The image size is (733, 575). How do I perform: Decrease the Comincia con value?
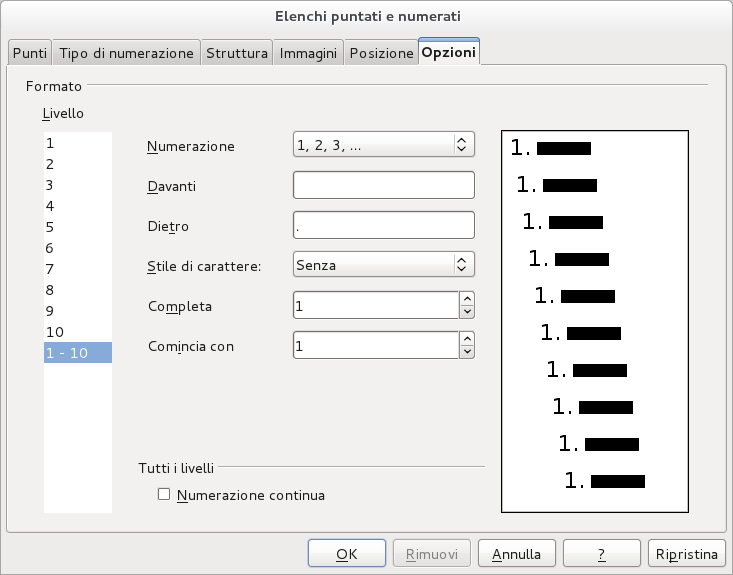coord(466,352)
